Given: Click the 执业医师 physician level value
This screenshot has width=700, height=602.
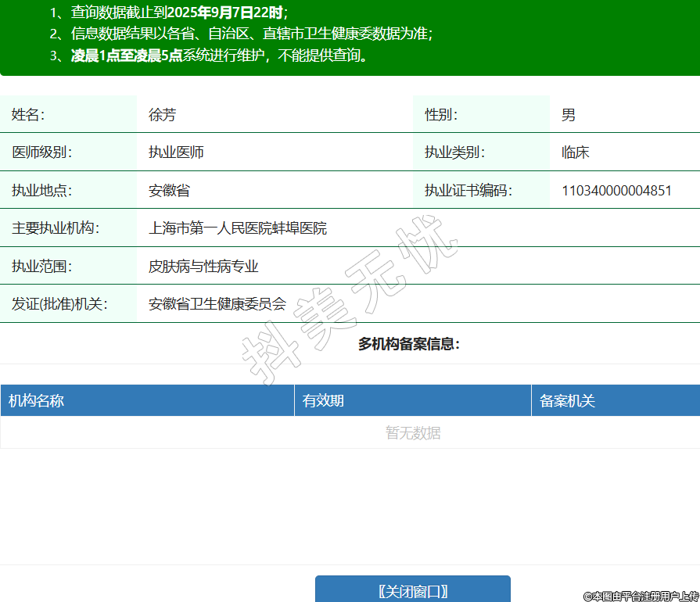Looking at the screenshot, I should (x=176, y=152).
